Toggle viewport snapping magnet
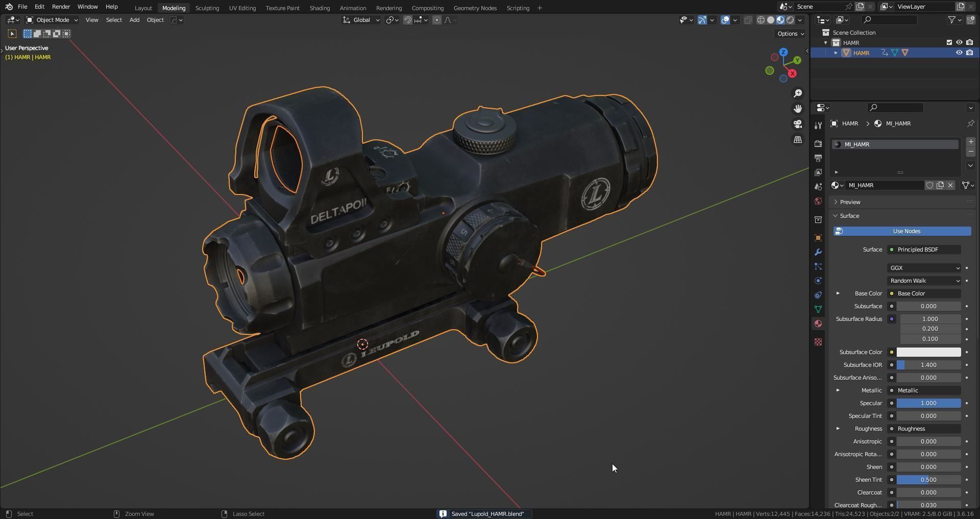 point(408,20)
